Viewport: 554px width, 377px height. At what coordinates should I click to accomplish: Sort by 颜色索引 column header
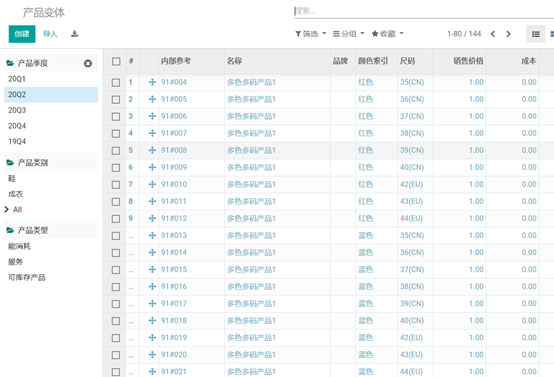(373, 61)
